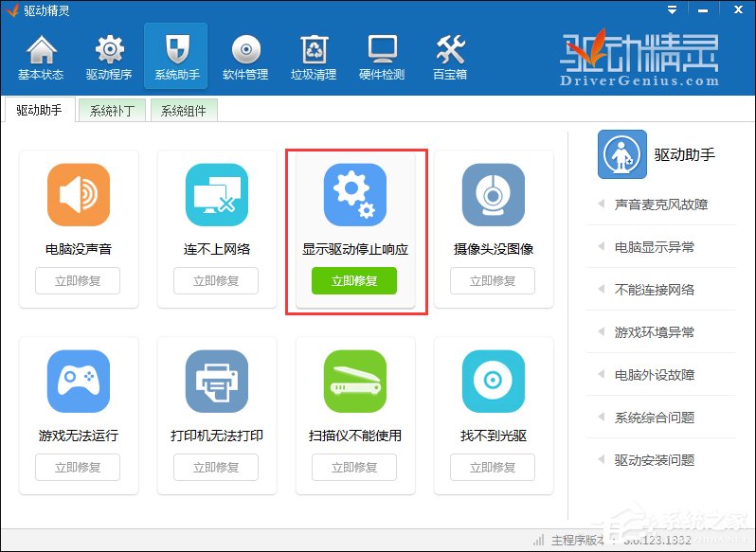Open 垃圾清理 recycle bin toolbar item
The image size is (756, 552).
[x=314, y=59]
